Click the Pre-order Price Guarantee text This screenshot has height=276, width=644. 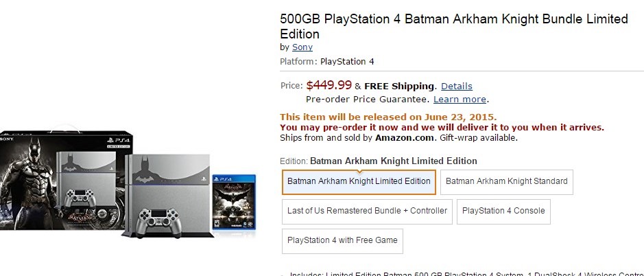point(367,99)
